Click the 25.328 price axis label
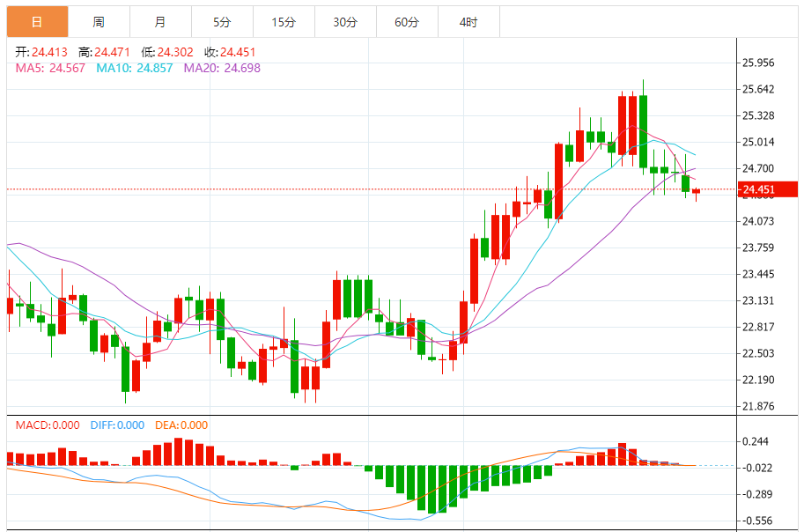804x532 pixels. (758, 116)
